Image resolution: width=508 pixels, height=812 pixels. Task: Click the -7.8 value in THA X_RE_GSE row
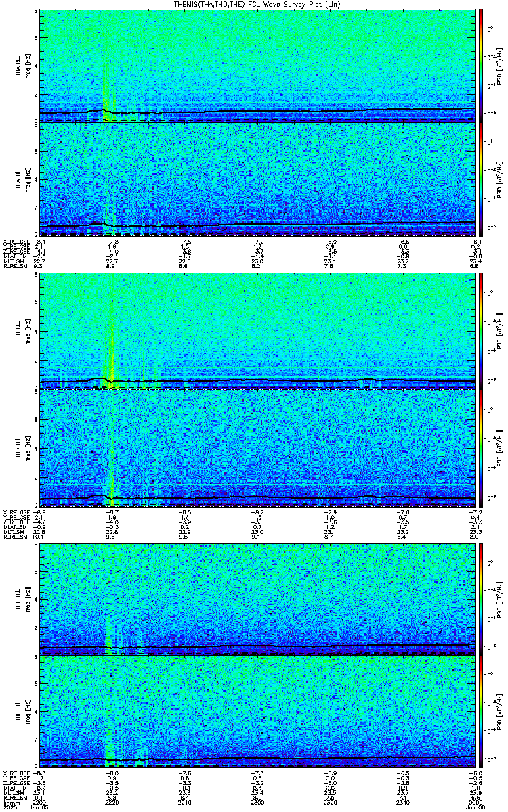[112, 241]
